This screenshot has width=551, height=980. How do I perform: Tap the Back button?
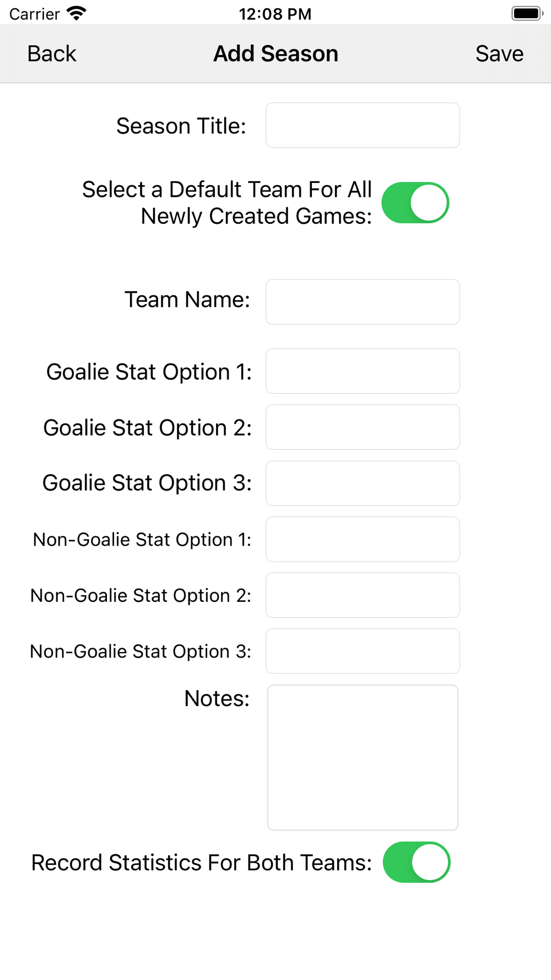52,54
